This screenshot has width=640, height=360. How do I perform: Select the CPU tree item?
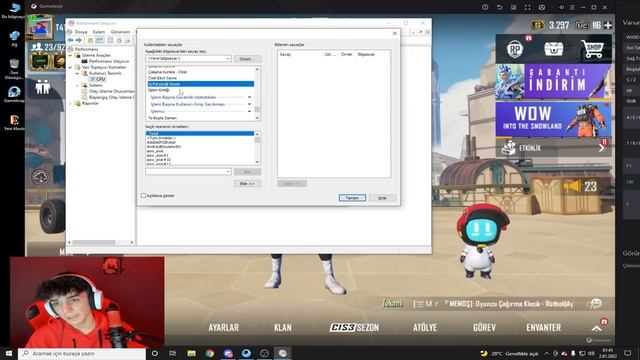pos(98,79)
